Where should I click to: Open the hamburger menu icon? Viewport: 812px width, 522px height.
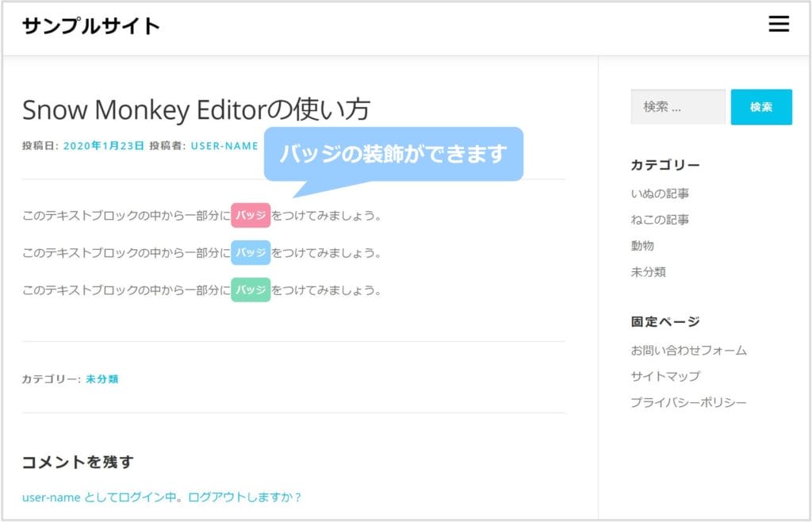pos(779,24)
